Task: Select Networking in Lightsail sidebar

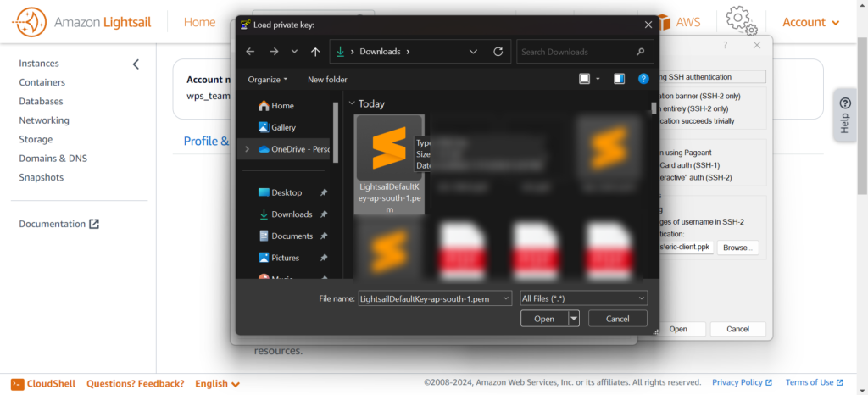Action: (x=44, y=120)
